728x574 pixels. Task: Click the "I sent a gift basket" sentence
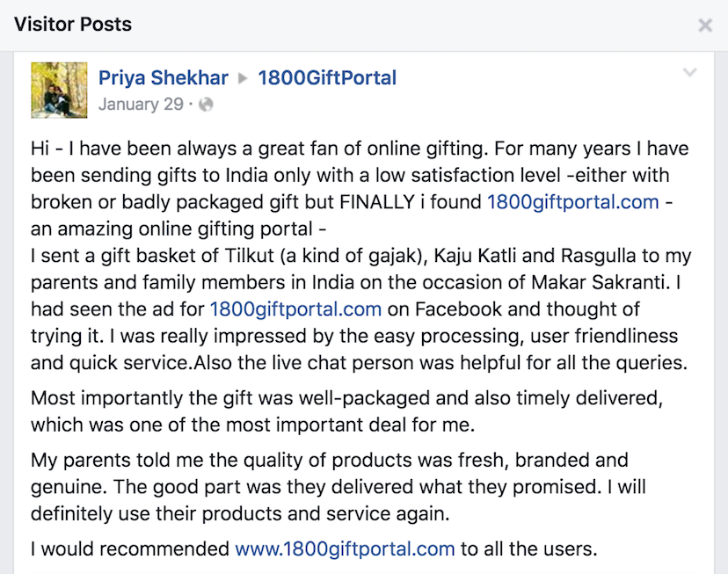pyautogui.click(x=123, y=256)
